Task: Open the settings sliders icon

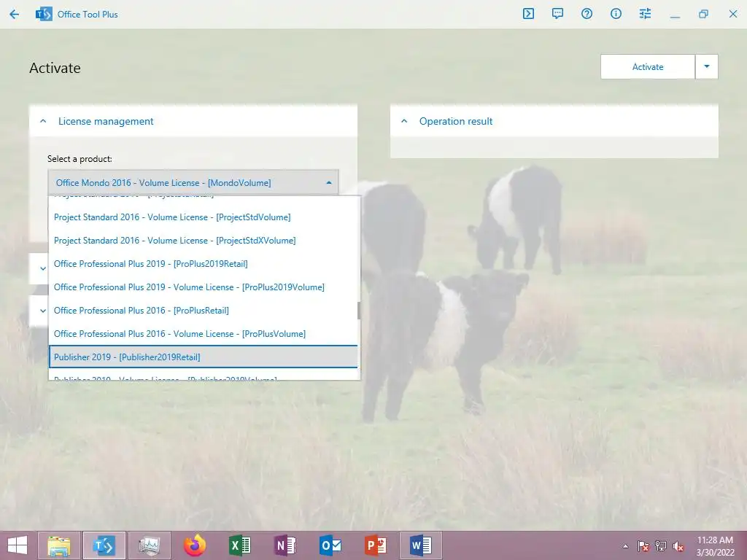Action: pyautogui.click(x=645, y=14)
